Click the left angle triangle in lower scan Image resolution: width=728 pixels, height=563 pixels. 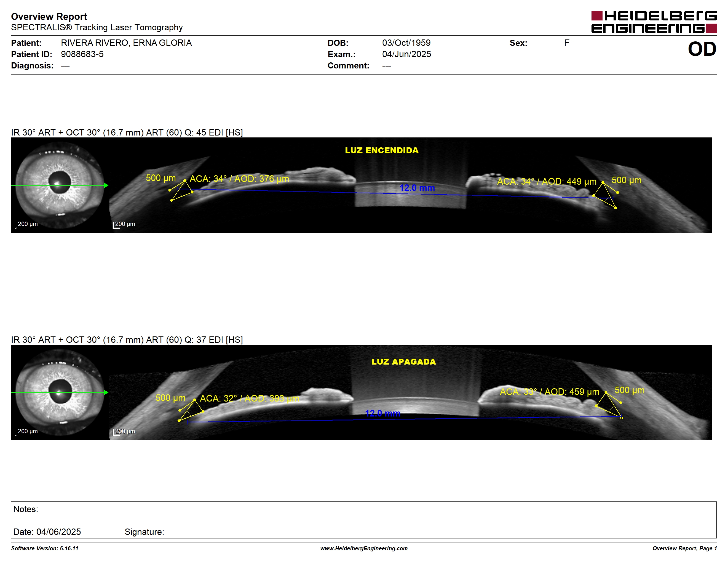[192, 410]
